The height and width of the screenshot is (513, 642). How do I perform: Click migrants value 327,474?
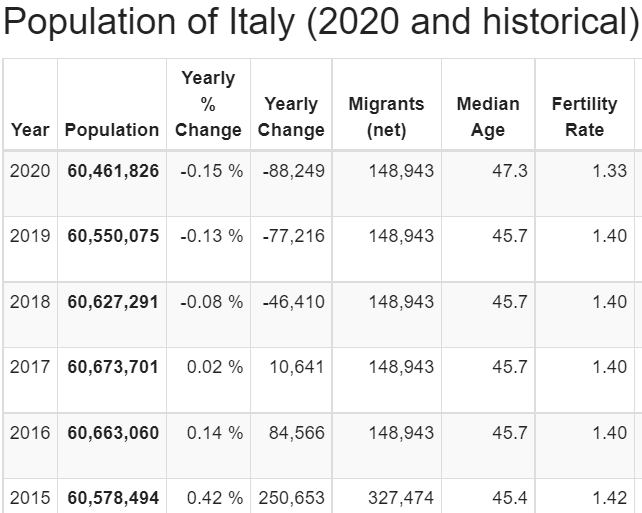click(401, 497)
